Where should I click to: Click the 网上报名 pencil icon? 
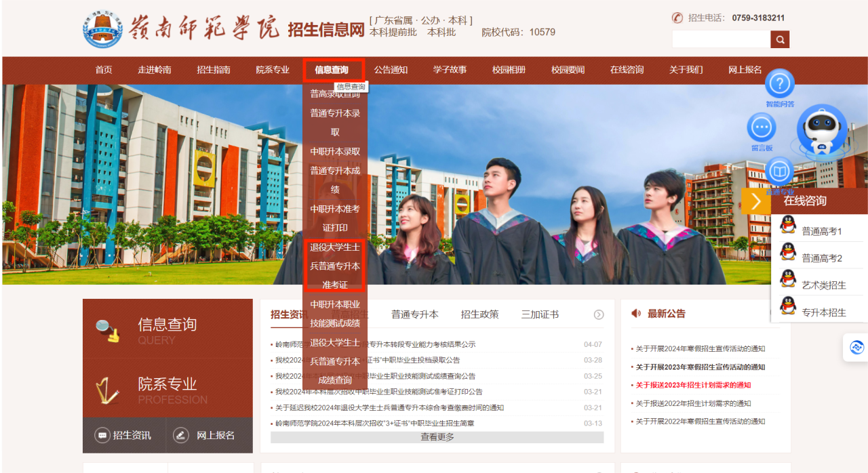180,435
